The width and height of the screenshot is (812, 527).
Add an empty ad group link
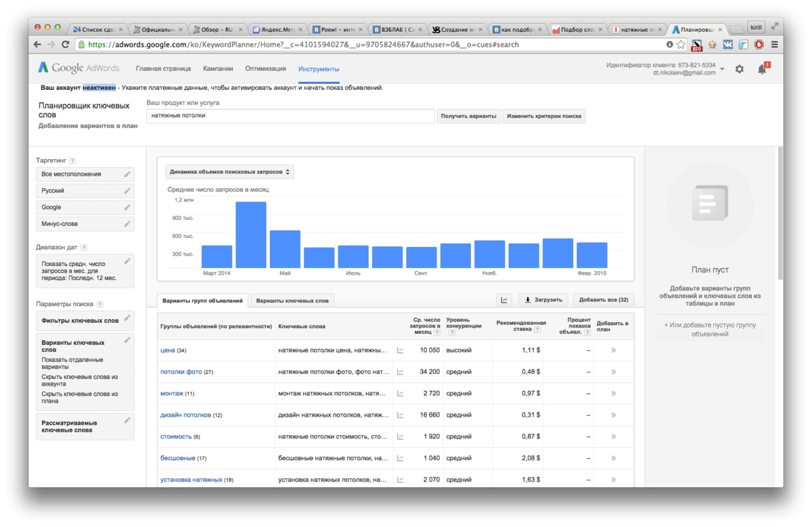point(710,329)
